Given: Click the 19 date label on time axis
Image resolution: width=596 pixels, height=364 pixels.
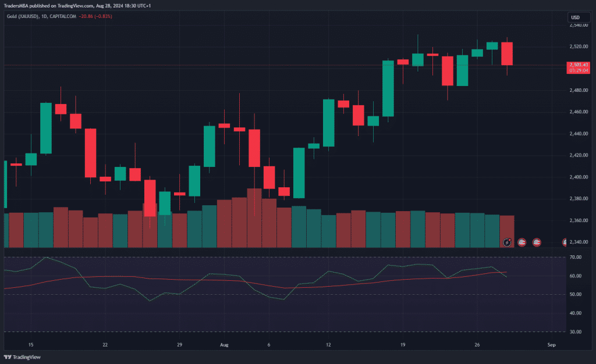Looking at the screenshot, I should point(403,345).
